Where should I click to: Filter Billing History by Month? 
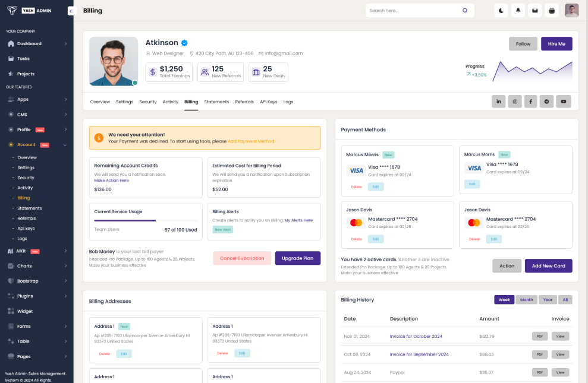tap(526, 299)
